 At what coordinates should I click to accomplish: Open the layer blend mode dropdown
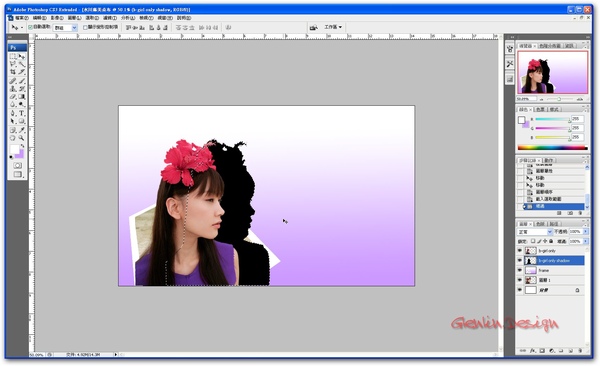click(x=535, y=232)
